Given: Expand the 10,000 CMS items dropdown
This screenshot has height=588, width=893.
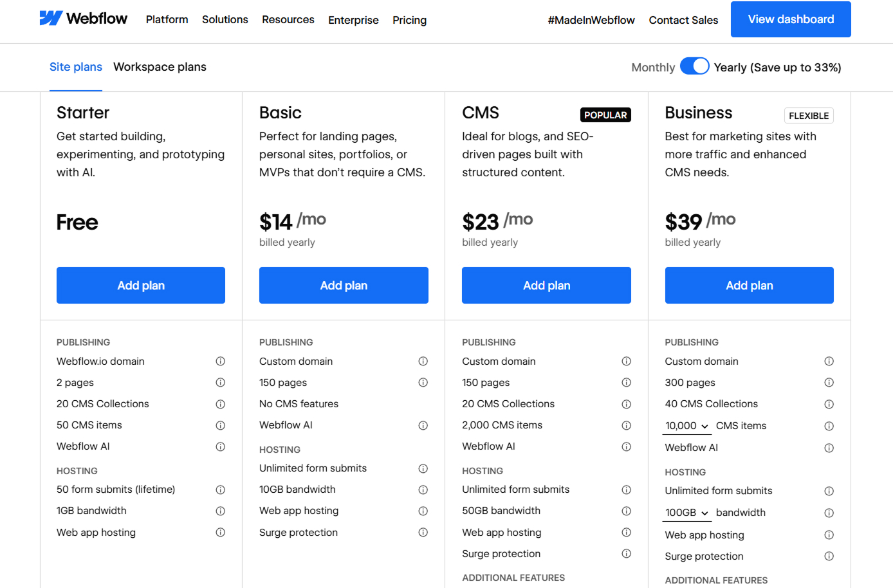Looking at the screenshot, I should [688, 426].
